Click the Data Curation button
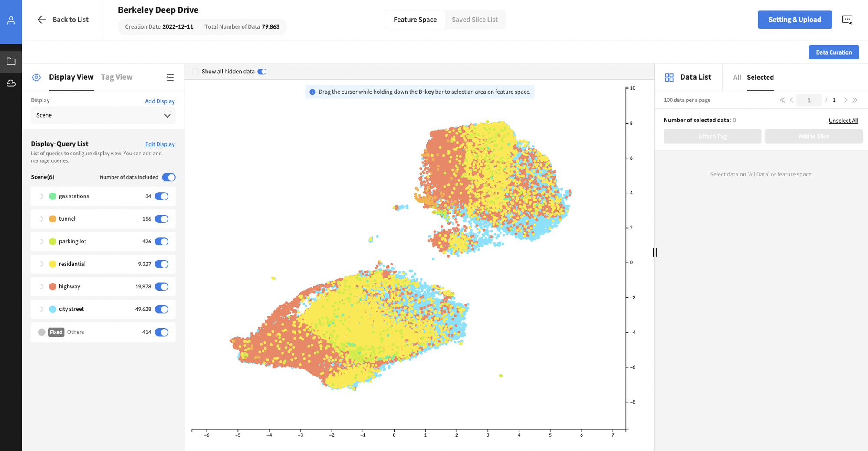The width and height of the screenshot is (868, 451). pos(834,52)
